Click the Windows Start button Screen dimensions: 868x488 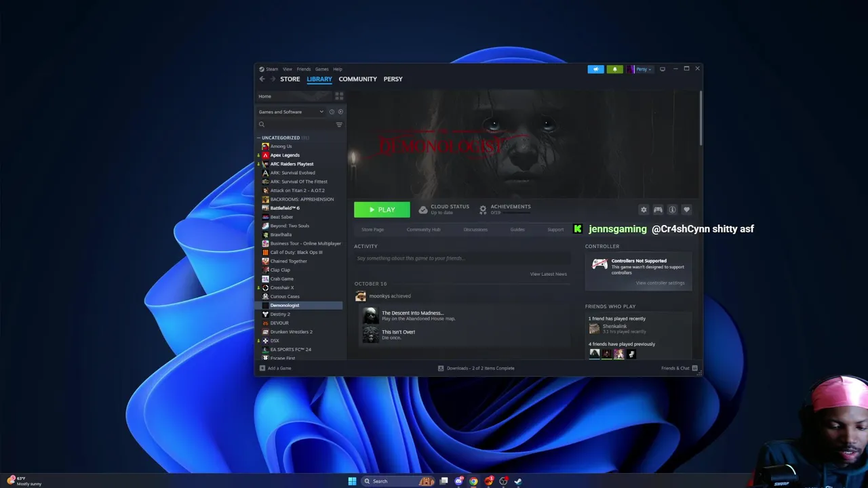(x=352, y=481)
